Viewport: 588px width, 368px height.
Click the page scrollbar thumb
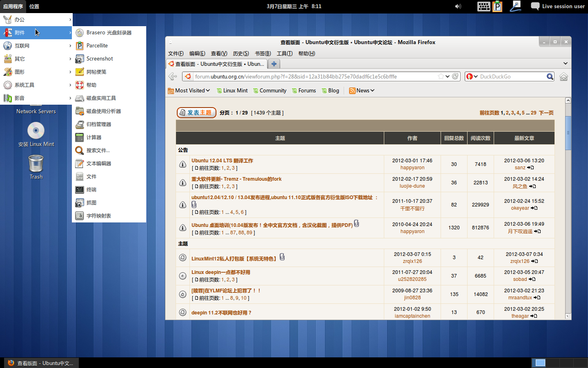[x=568, y=133]
